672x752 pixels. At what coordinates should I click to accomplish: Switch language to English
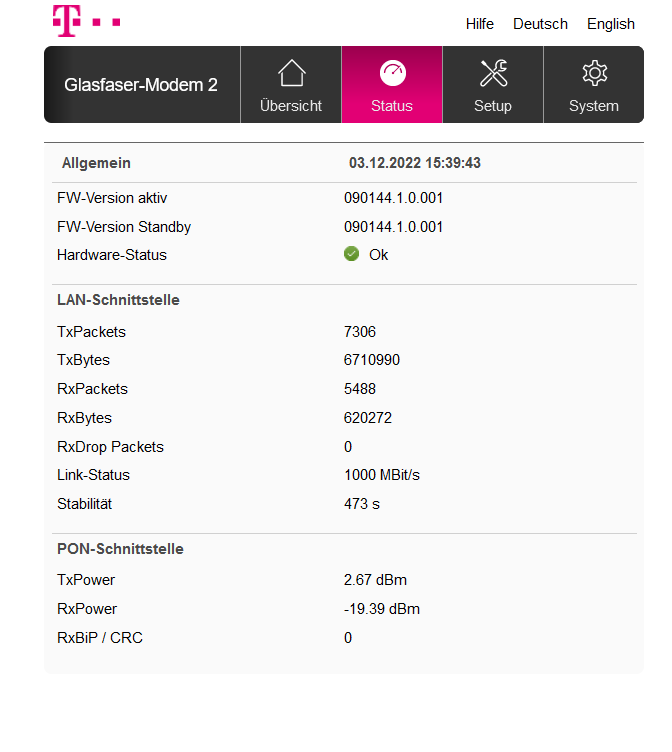pyautogui.click(x=611, y=24)
